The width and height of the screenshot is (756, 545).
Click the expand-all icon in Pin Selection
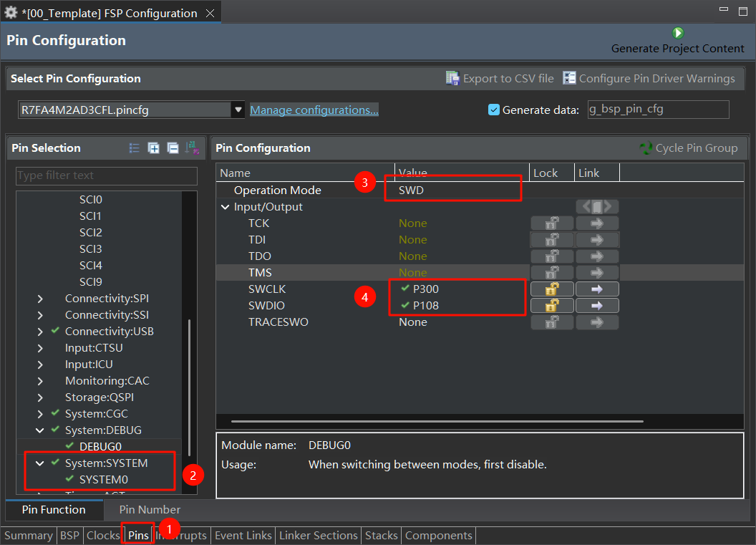pyautogui.click(x=153, y=148)
